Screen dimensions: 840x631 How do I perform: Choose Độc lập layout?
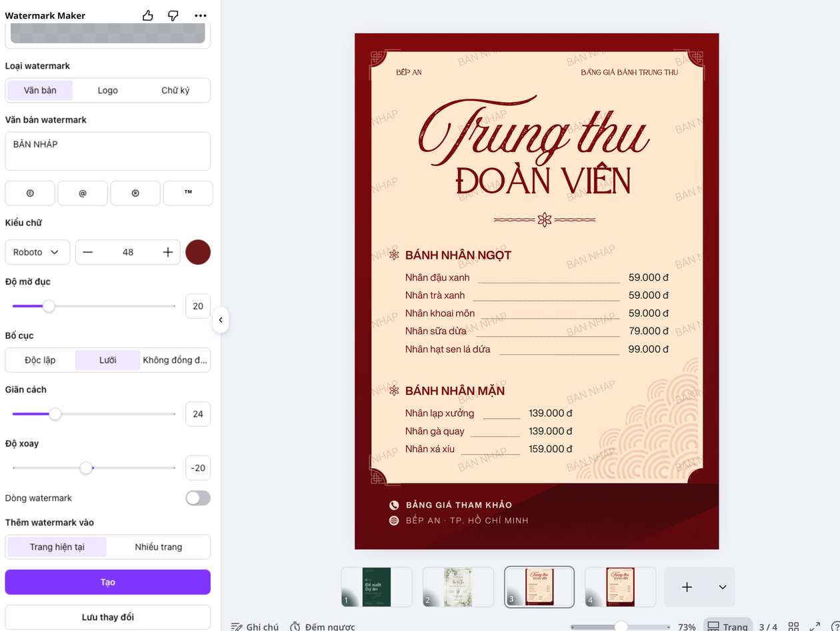tap(40, 360)
